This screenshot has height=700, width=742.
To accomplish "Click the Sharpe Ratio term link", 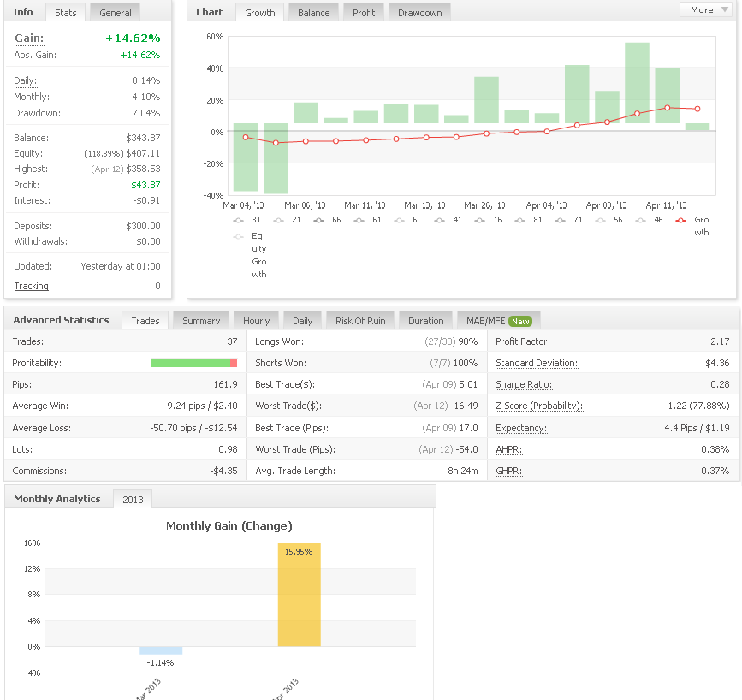I will (524, 384).
